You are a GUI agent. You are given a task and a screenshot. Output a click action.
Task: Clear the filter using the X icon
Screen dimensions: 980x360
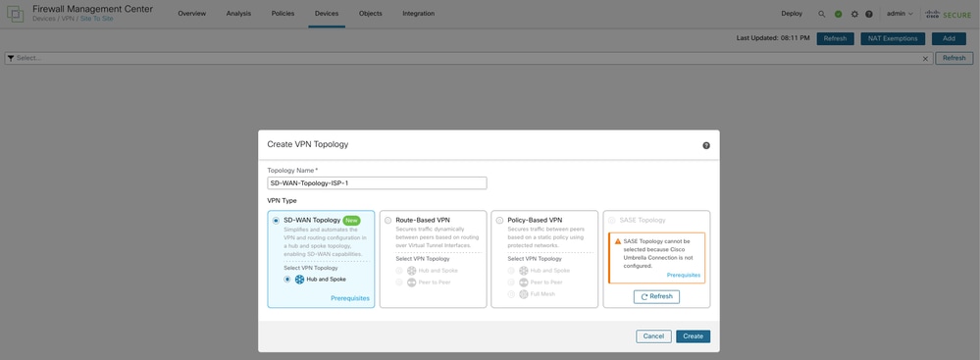pos(926,58)
